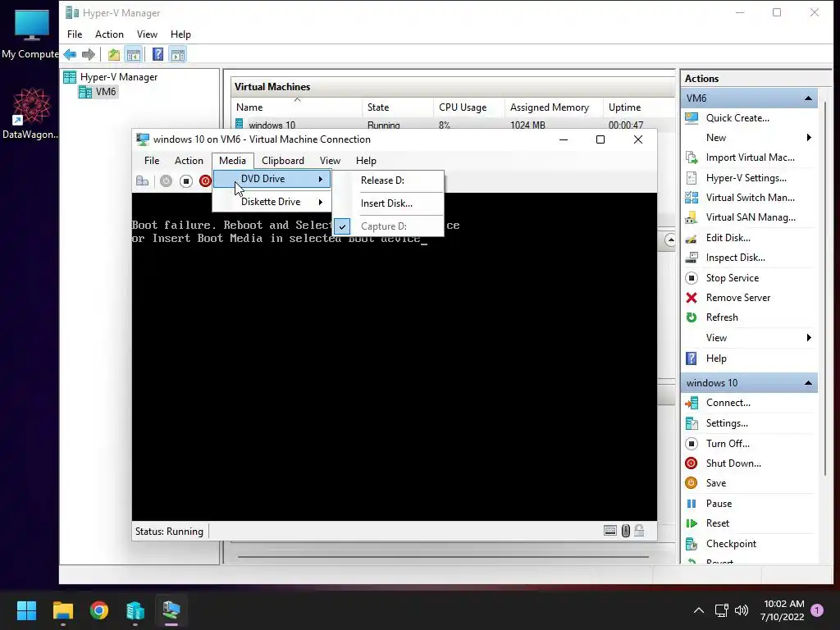Click the red Shut Down icon in VM toolbar
Image resolution: width=840 pixels, height=630 pixels.
[x=205, y=181]
